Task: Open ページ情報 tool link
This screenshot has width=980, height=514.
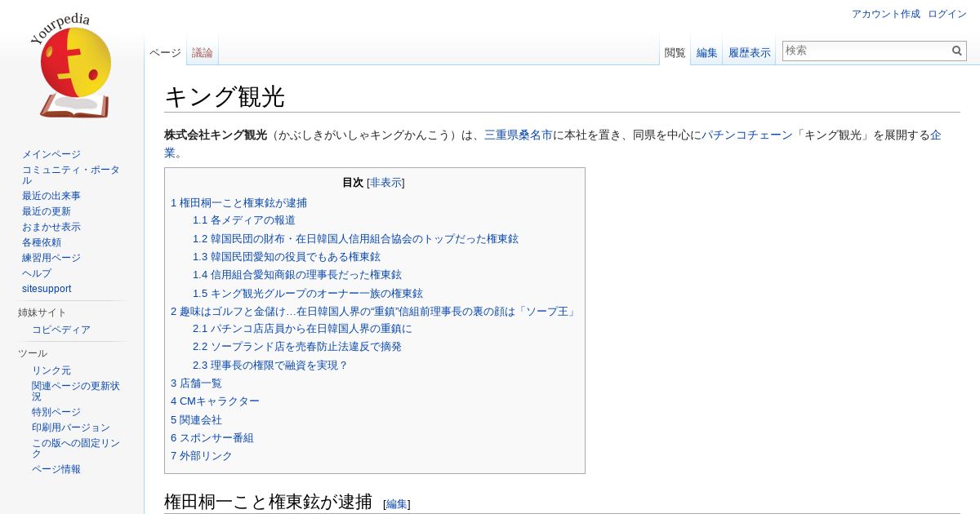Action: click(x=56, y=469)
